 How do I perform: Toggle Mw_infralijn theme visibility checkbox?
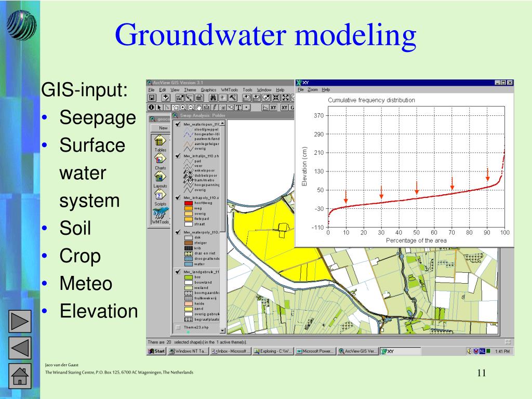pos(178,156)
